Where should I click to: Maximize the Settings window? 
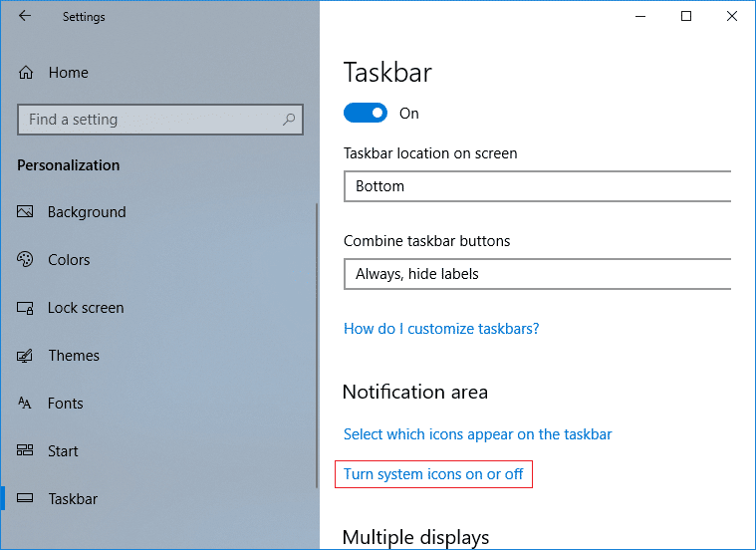[x=686, y=16]
